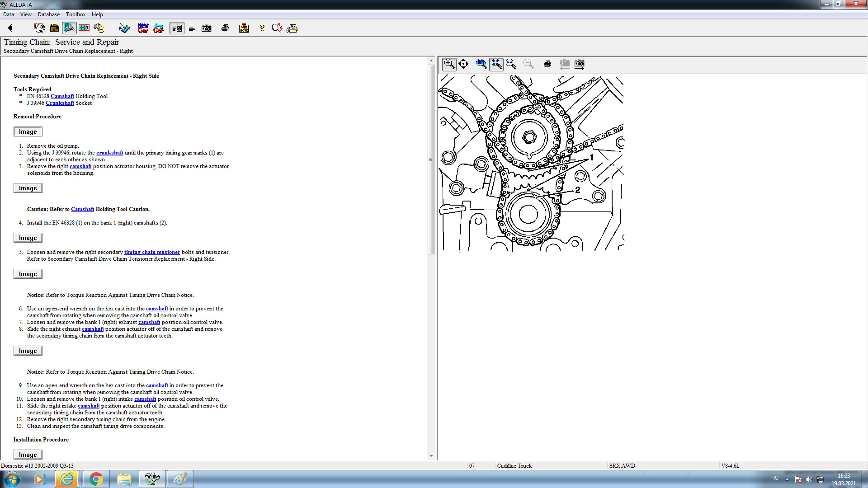Open the A-Z search magnifier icon

[x=277, y=28]
